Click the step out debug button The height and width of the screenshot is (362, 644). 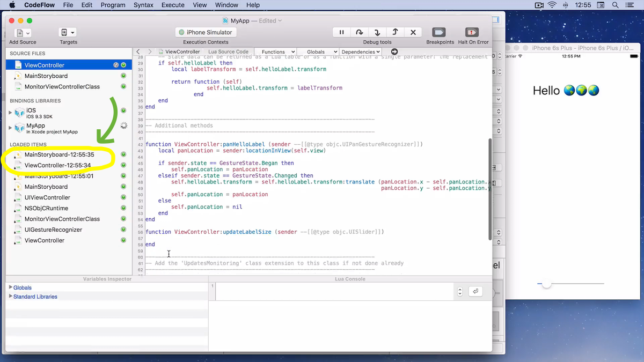(395, 32)
